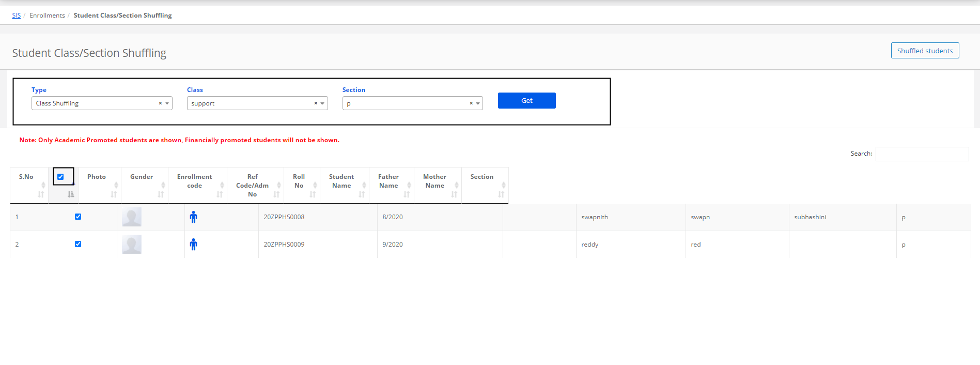The image size is (980, 365).
Task: Click father name red
Action: (x=696, y=245)
